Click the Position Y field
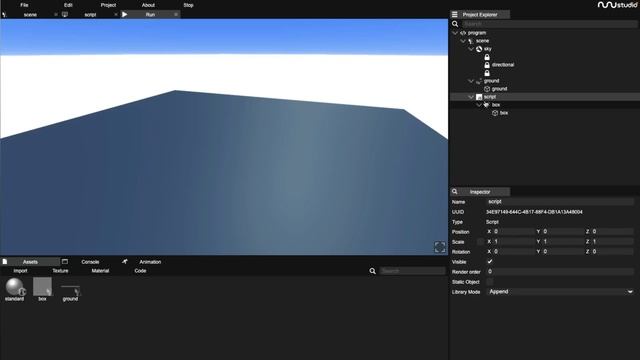 pos(562,231)
